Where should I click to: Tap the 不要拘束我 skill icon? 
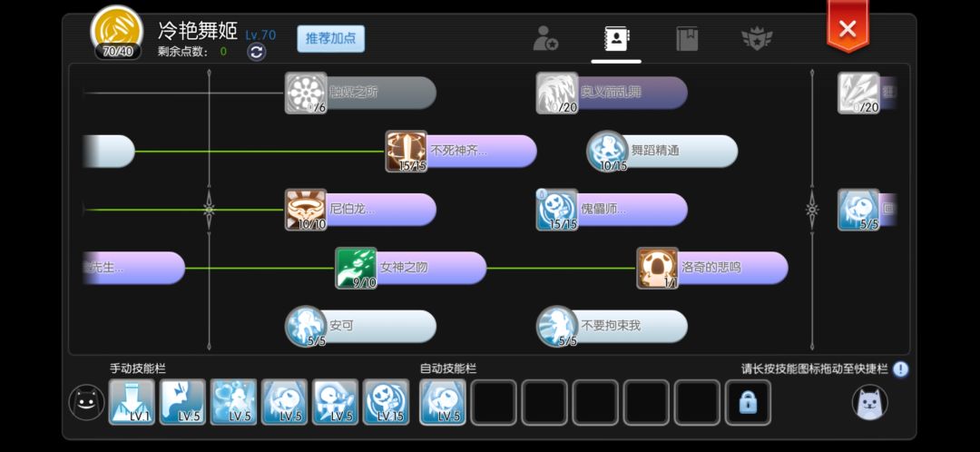coord(557,326)
